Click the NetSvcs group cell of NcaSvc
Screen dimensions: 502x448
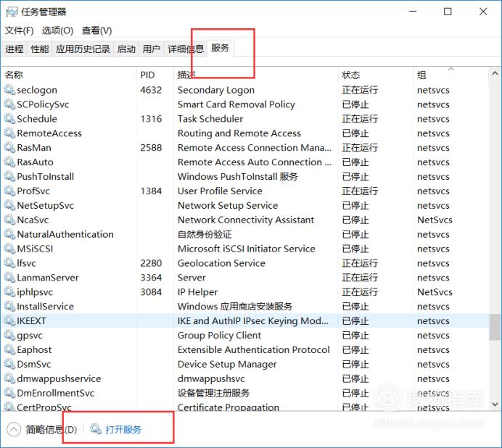pos(435,220)
